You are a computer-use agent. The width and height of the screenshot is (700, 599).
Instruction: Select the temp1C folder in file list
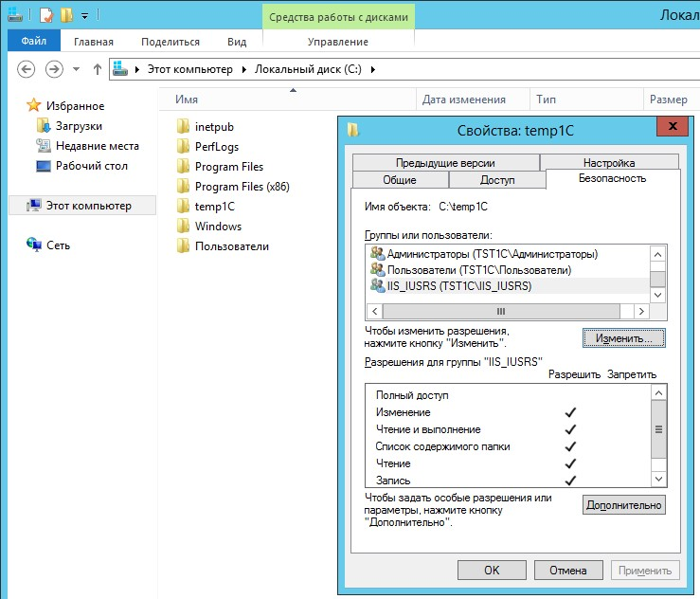coord(213,206)
